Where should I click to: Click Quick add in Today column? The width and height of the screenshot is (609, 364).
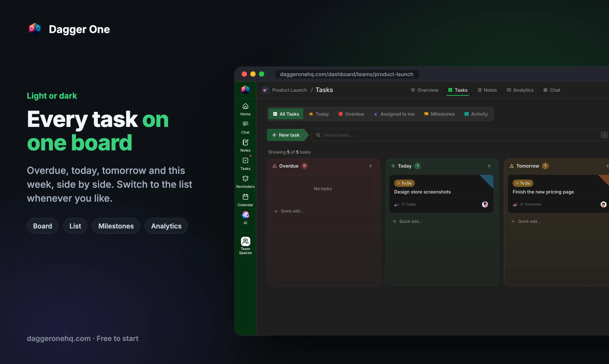click(x=407, y=222)
